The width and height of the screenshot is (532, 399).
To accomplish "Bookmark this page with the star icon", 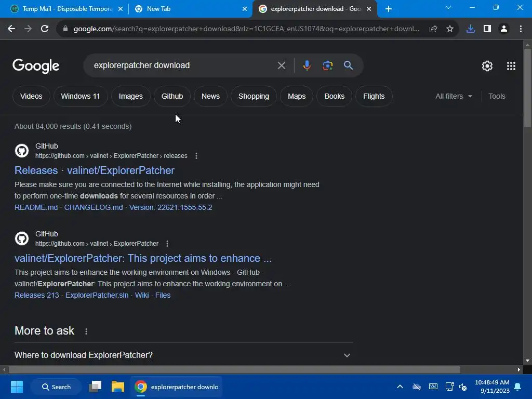I will tap(449, 29).
